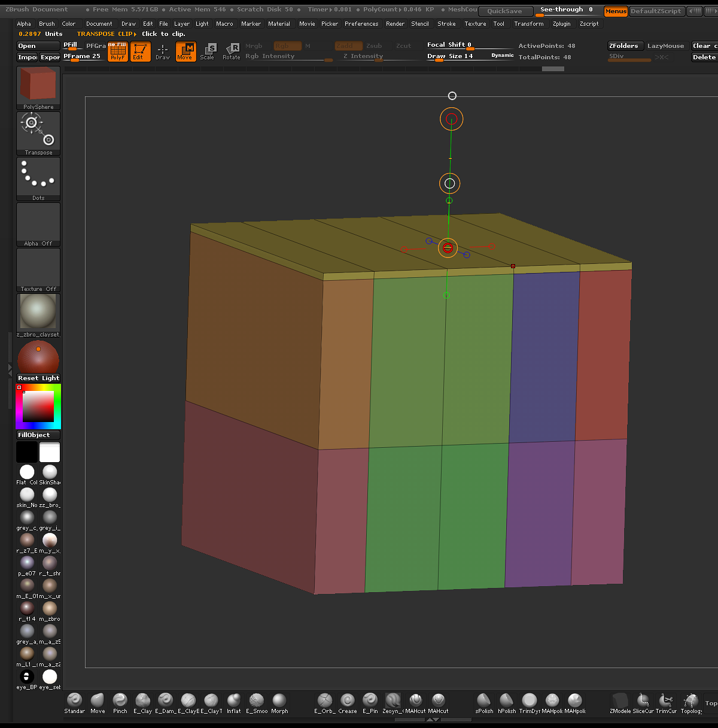Viewport: 718px width, 728px height.
Task: Open the Alpha Off picker
Action: coord(38,225)
